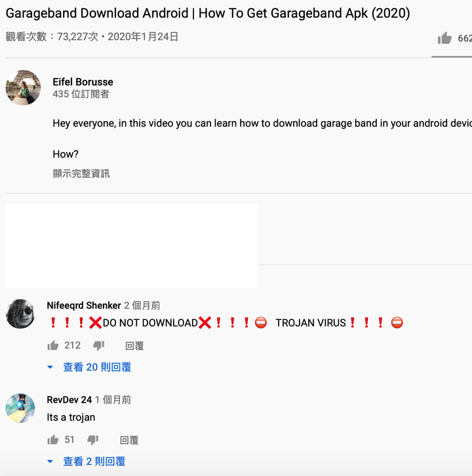Screen dimensions: 472x476
Task: Expand the 2 replies thread
Action: tap(94, 462)
